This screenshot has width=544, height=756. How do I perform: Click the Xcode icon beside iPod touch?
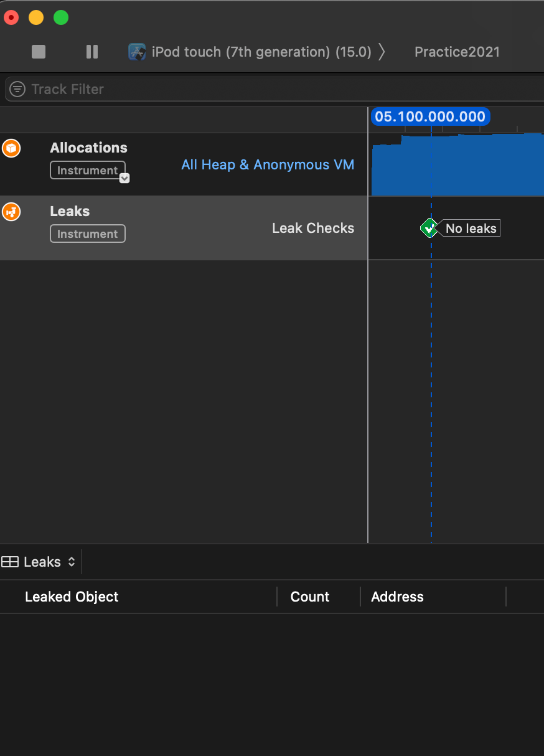[137, 52]
